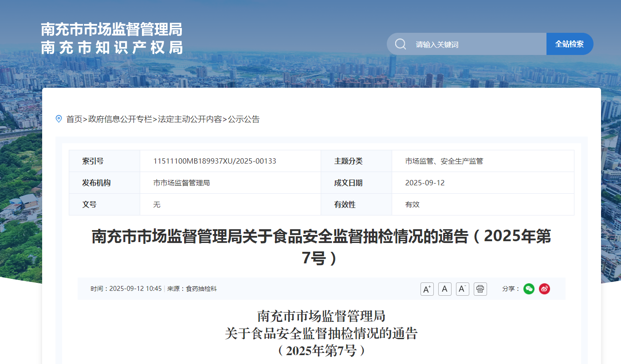Click the 分享： label
621x364 pixels.
[x=511, y=289]
